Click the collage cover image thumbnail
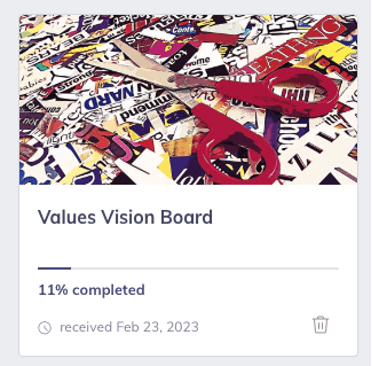This screenshot has height=366, width=372. pyautogui.click(x=188, y=100)
